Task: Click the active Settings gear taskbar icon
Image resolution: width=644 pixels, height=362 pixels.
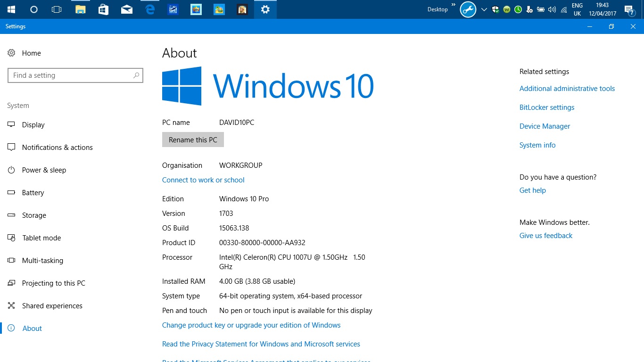Action: 265,9
